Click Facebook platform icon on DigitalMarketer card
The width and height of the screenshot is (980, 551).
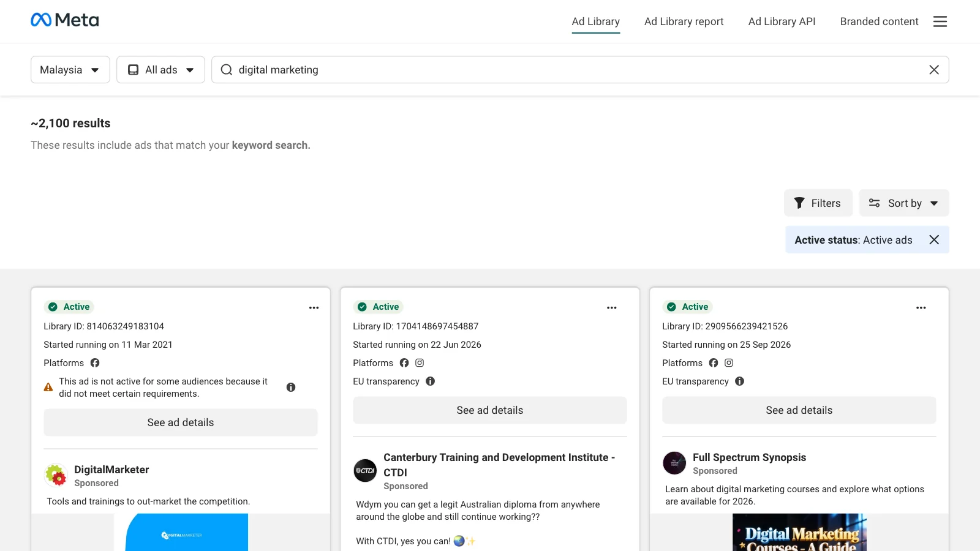(x=95, y=363)
